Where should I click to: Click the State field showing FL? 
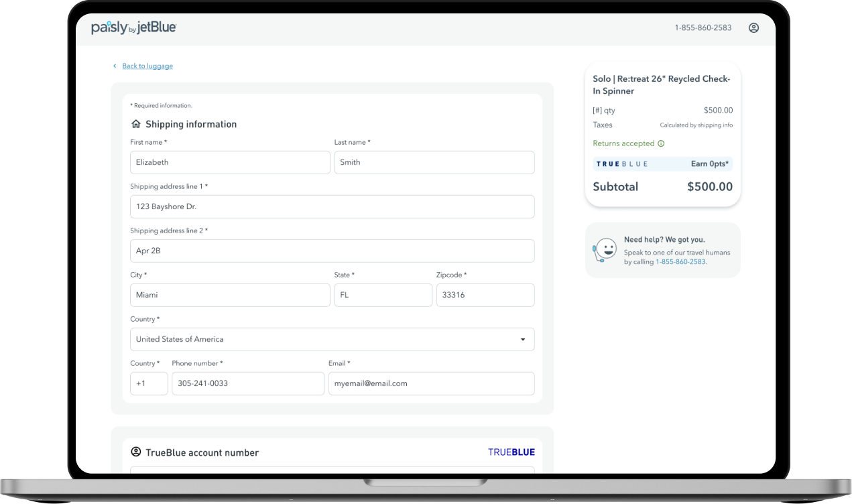[x=383, y=295]
